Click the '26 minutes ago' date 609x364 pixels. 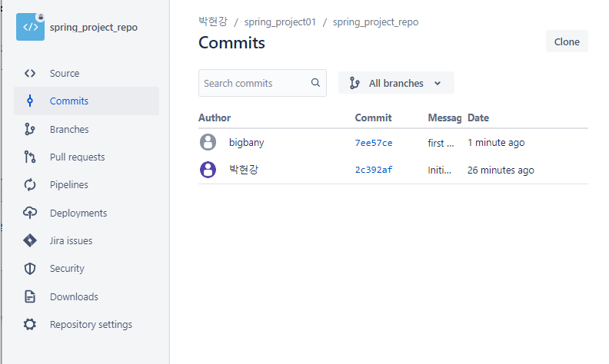pos(501,170)
